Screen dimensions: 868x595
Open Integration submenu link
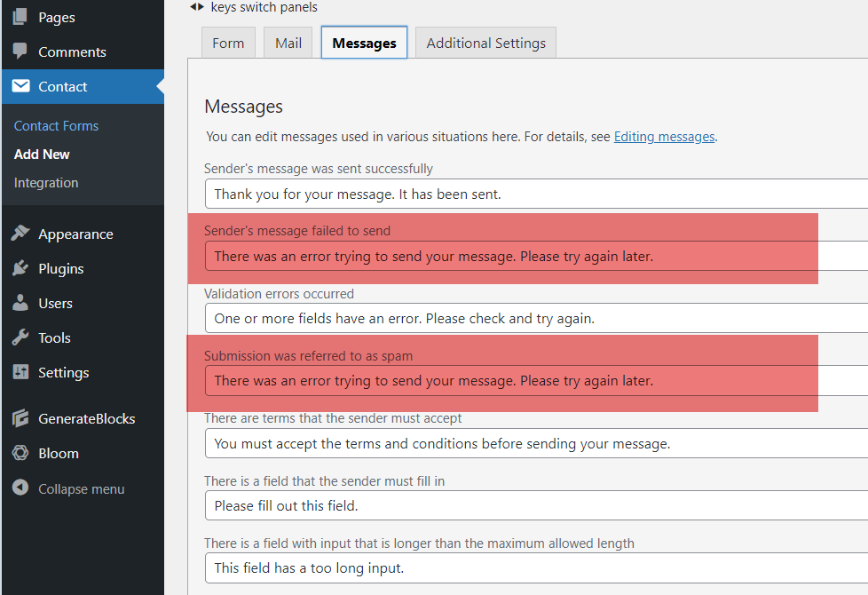pyautogui.click(x=46, y=183)
